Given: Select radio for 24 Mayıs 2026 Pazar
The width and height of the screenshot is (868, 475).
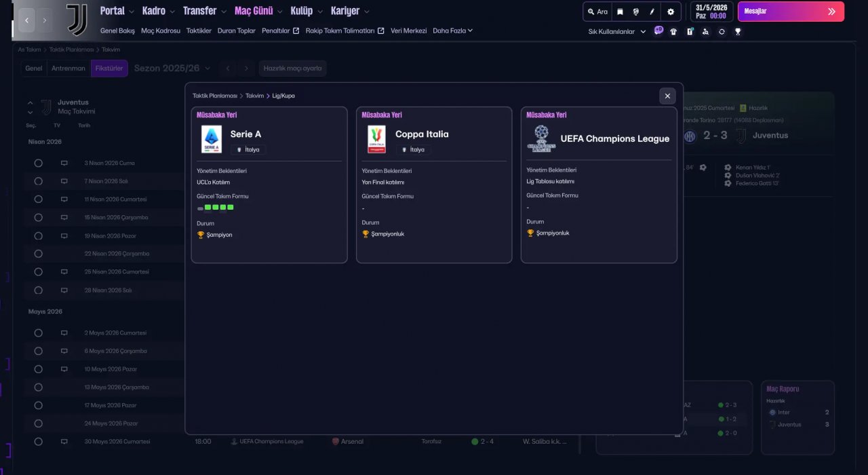Looking at the screenshot, I should (38, 423).
